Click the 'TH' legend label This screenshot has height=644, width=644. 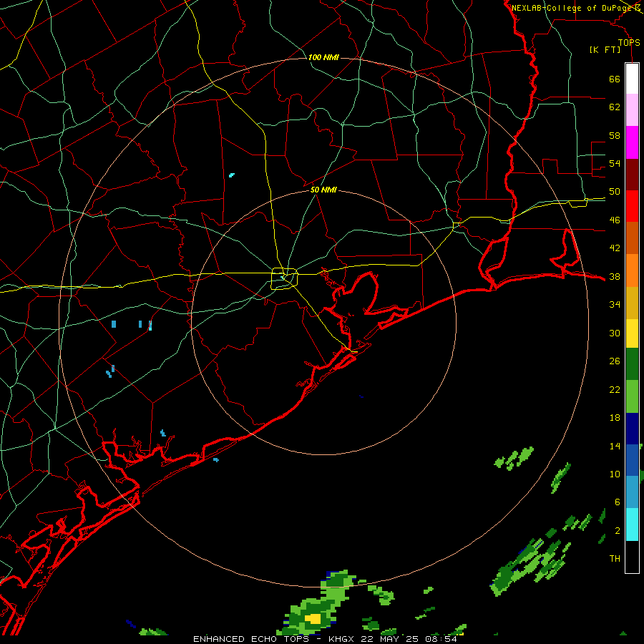click(x=615, y=559)
